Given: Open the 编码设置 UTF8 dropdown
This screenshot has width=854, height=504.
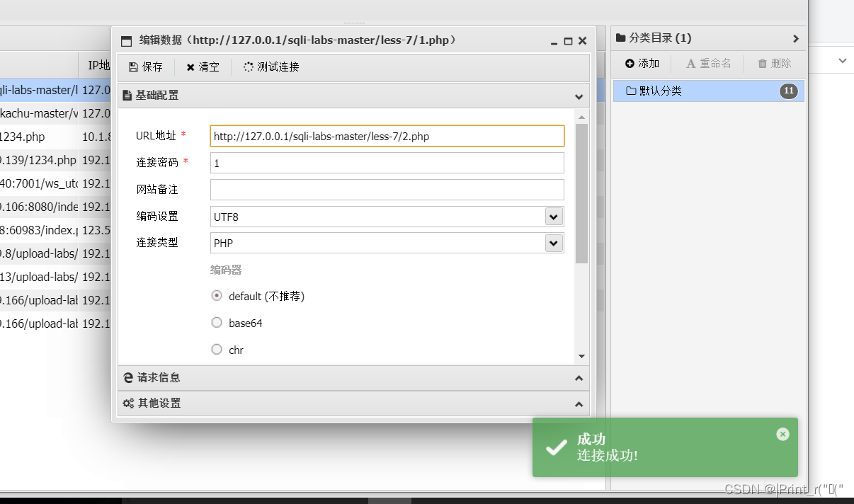Looking at the screenshot, I should pyautogui.click(x=553, y=217).
